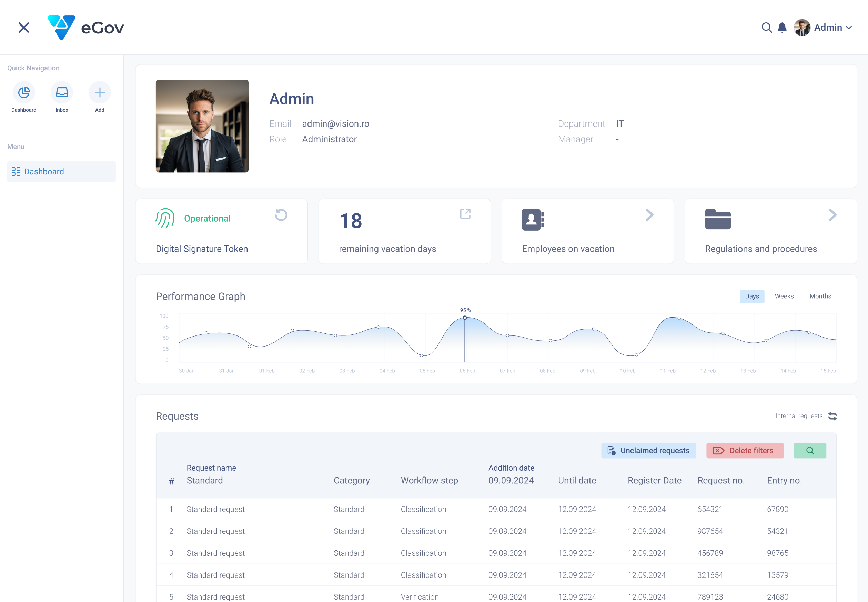This screenshot has height=602, width=868.
Task: Click the Unclaimed requests button
Action: click(648, 450)
